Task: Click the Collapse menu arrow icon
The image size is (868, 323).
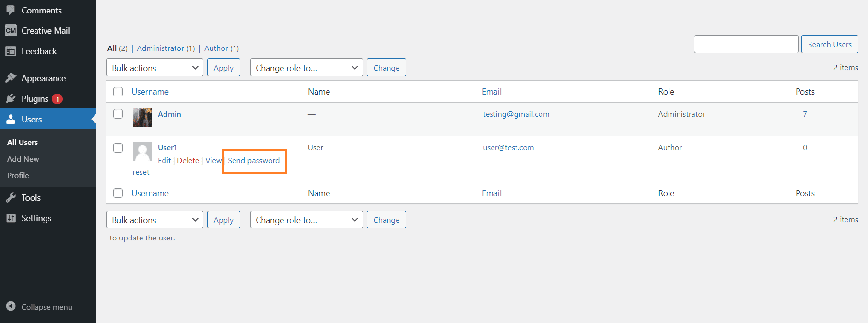Action: 11,306
